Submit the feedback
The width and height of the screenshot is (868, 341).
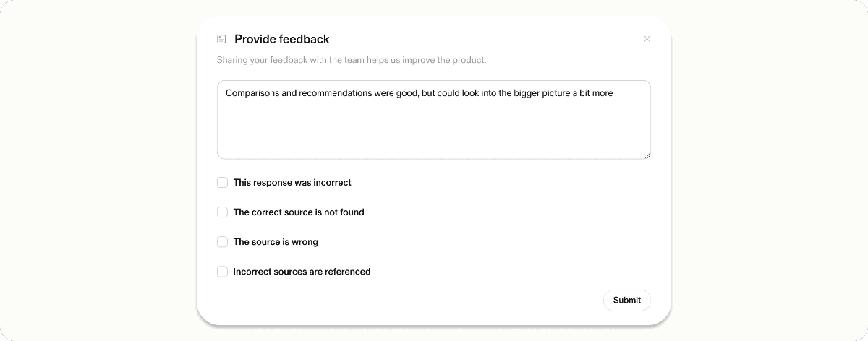627,300
